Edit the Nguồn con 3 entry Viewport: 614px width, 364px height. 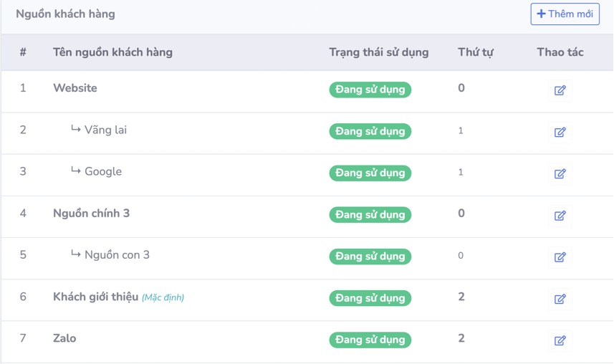tap(560, 257)
